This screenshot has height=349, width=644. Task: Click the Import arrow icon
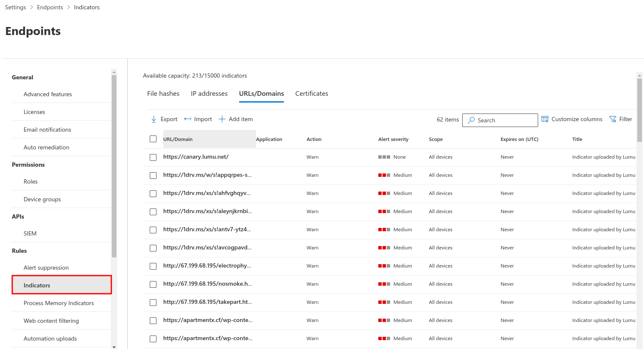coord(188,119)
